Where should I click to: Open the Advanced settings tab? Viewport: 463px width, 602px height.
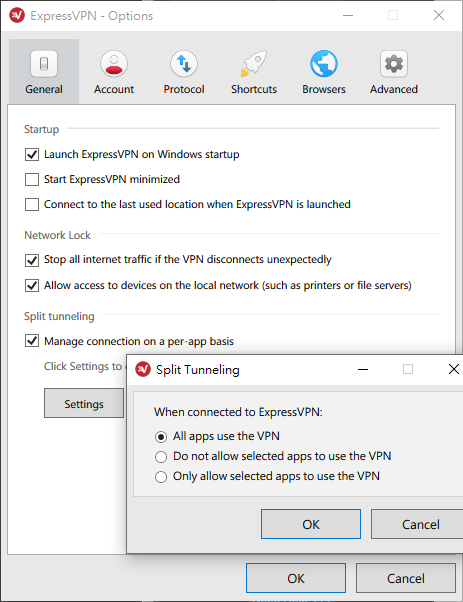[x=394, y=71]
